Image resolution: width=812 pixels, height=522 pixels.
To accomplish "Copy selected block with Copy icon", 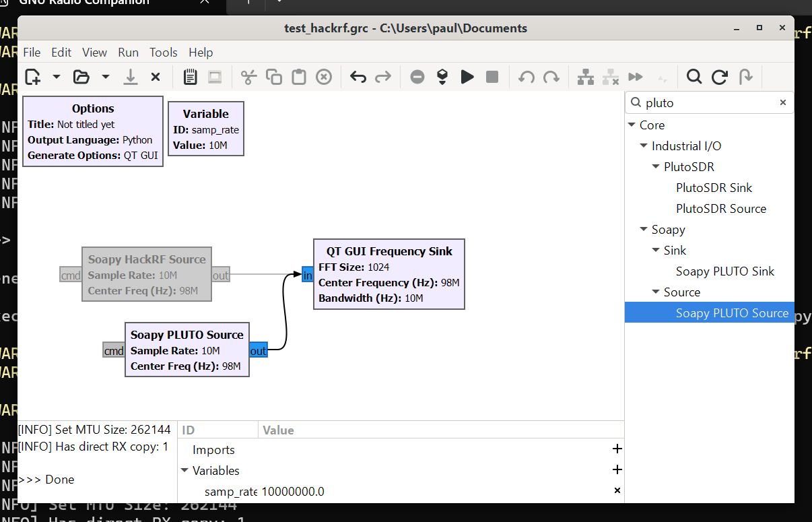I will point(274,77).
